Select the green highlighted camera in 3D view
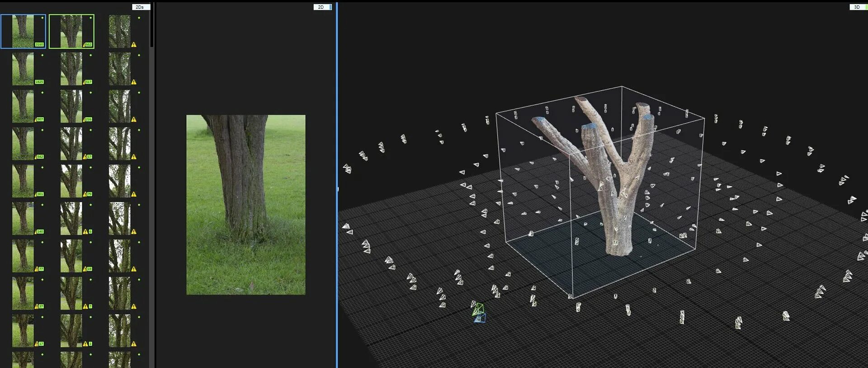The image size is (868, 368). (478, 309)
